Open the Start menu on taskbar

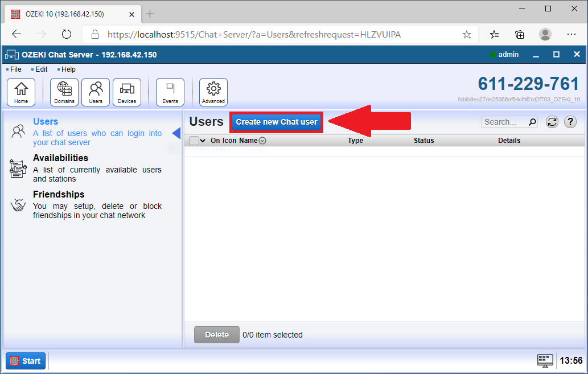25,360
